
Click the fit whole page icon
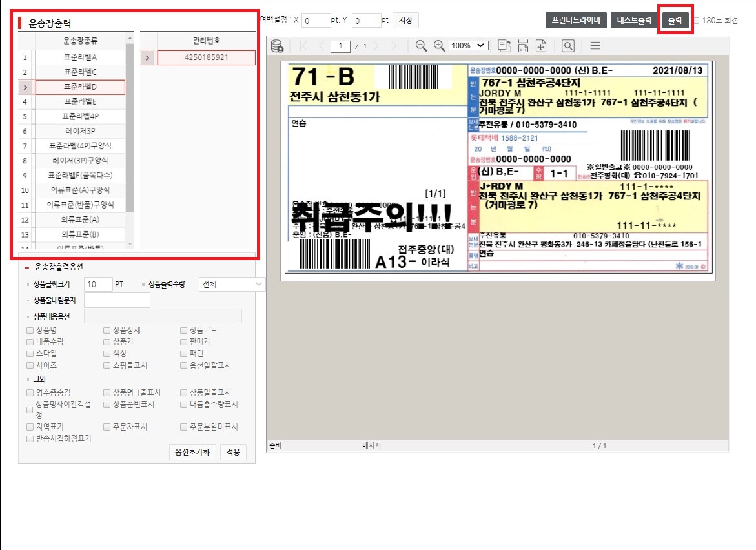541,46
